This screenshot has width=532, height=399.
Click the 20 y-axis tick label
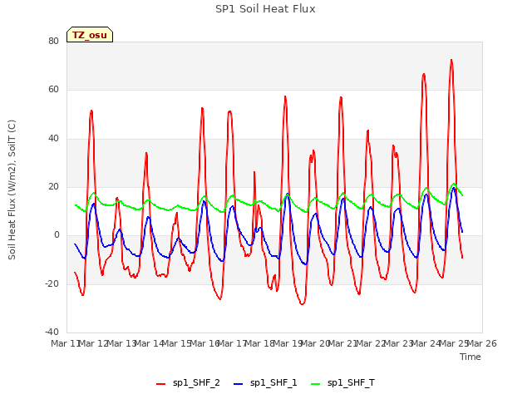click(53, 186)
